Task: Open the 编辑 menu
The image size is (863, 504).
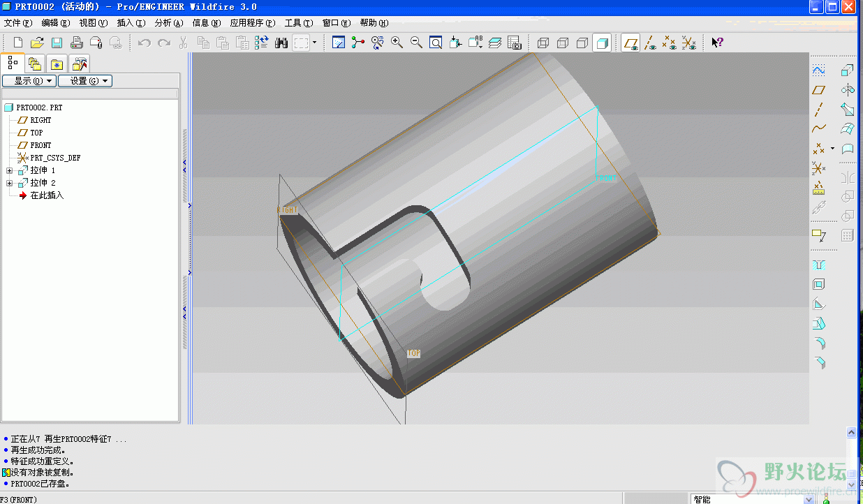Action: pyautogui.click(x=56, y=23)
